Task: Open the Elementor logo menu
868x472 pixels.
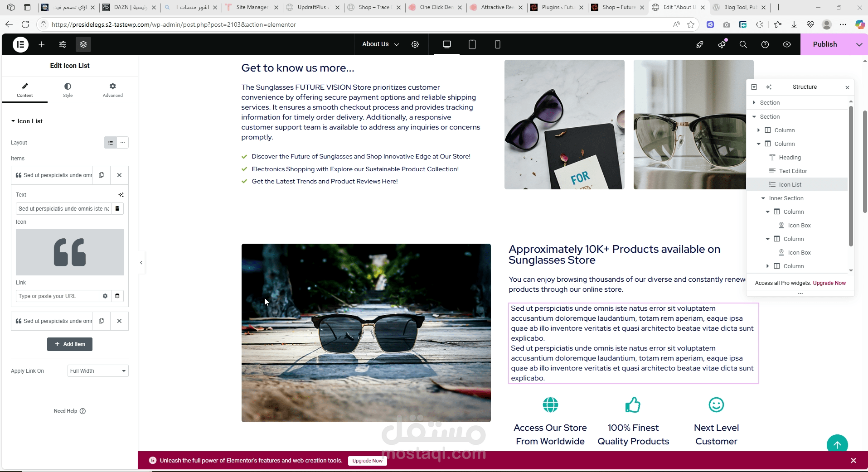Action: [x=20, y=44]
